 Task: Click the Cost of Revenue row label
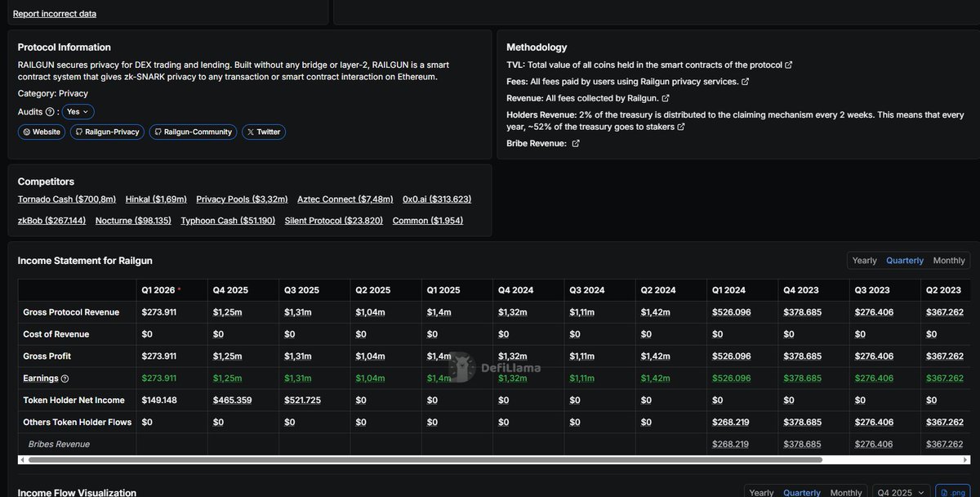tap(56, 334)
